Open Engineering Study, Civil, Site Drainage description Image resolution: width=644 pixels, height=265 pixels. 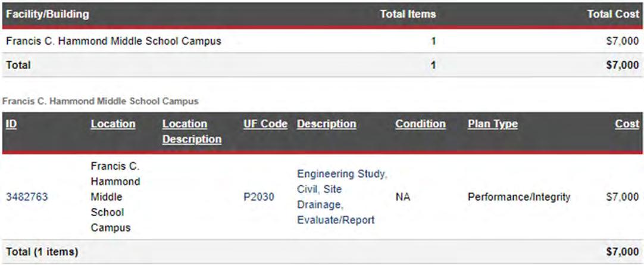pos(342,197)
